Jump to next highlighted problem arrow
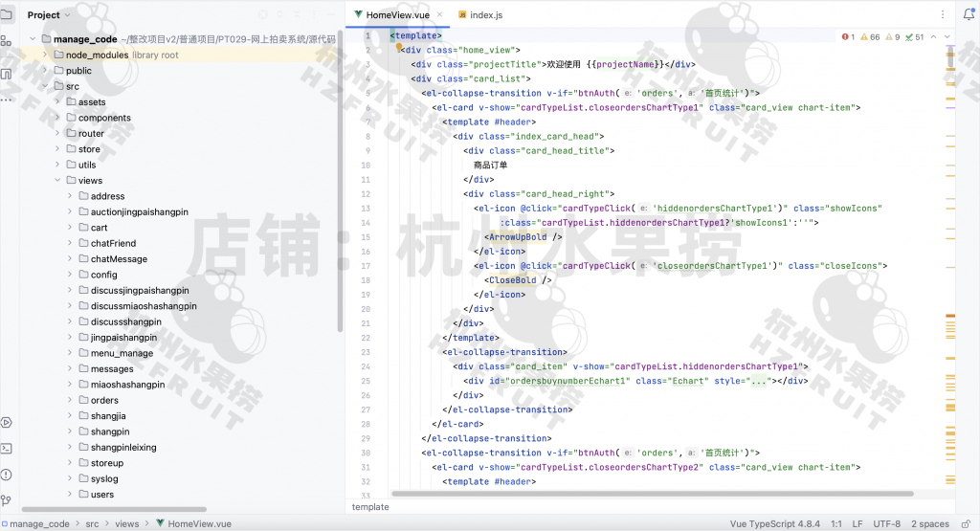 [946, 36]
